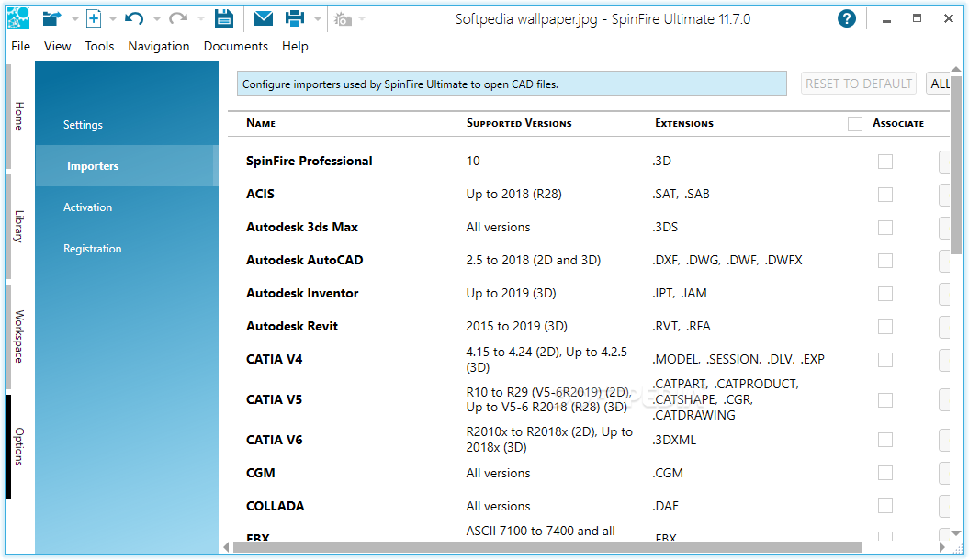
Task: Check Associate for Autodesk AutoCAD
Action: click(x=884, y=261)
